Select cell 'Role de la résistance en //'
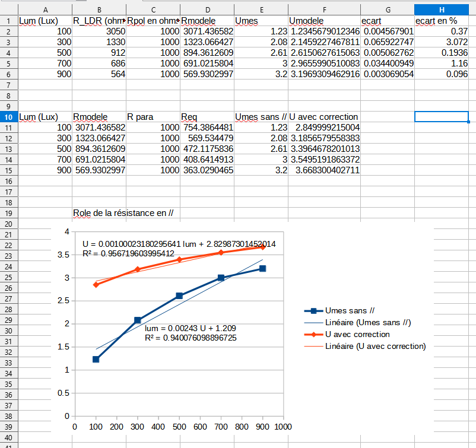Viewport: 476px width, 448px height. coord(126,213)
